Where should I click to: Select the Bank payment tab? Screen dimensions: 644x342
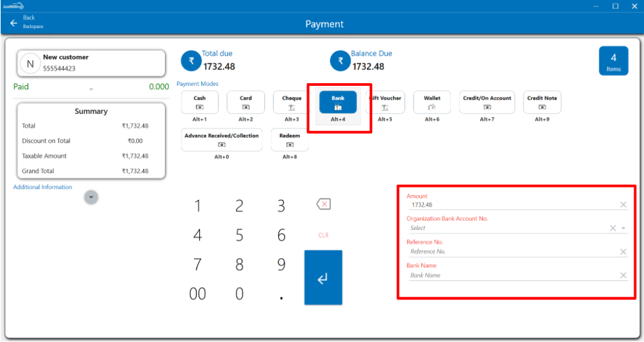(x=338, y=102)
